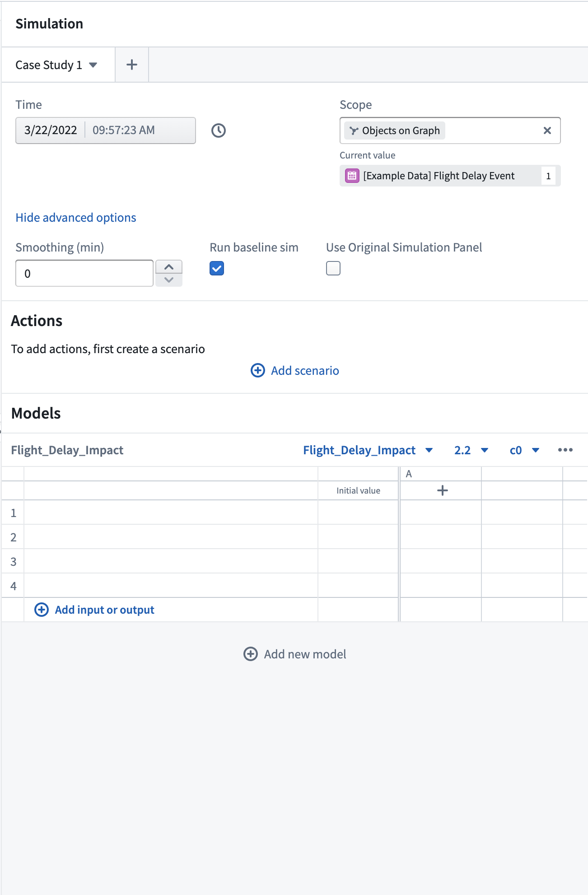Click the Add new model plus icon
588x895 pixels.
[x=251, y=654]
